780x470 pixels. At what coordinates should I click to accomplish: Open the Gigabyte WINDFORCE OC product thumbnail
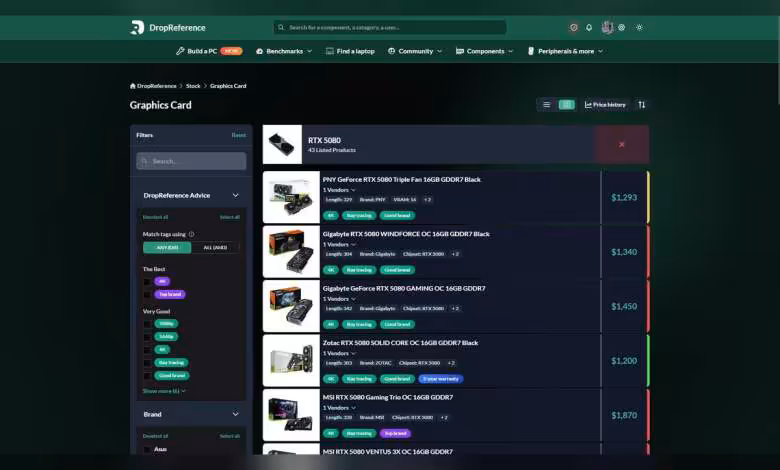point(291,252)
